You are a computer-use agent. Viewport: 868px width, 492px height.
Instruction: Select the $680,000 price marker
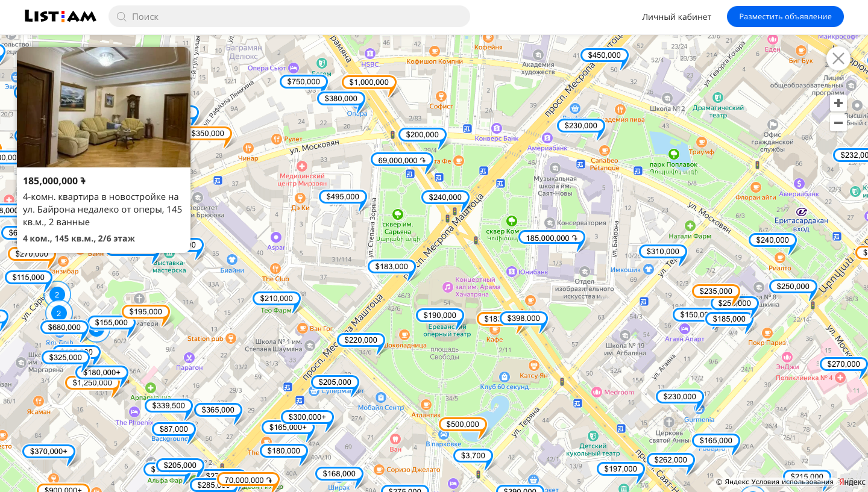[x=64, y=328]
